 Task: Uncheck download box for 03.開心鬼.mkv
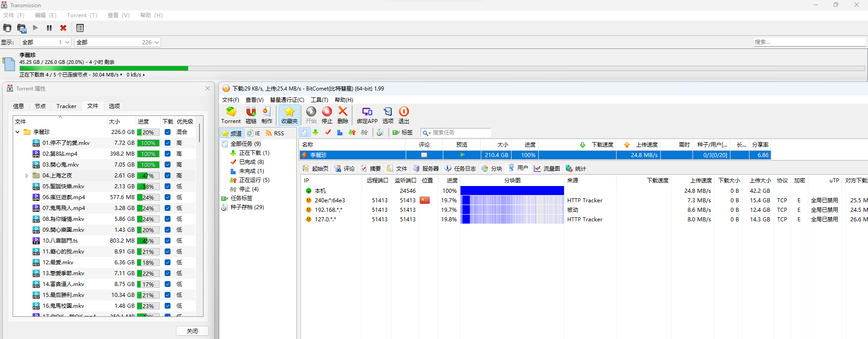click(167, 165)
